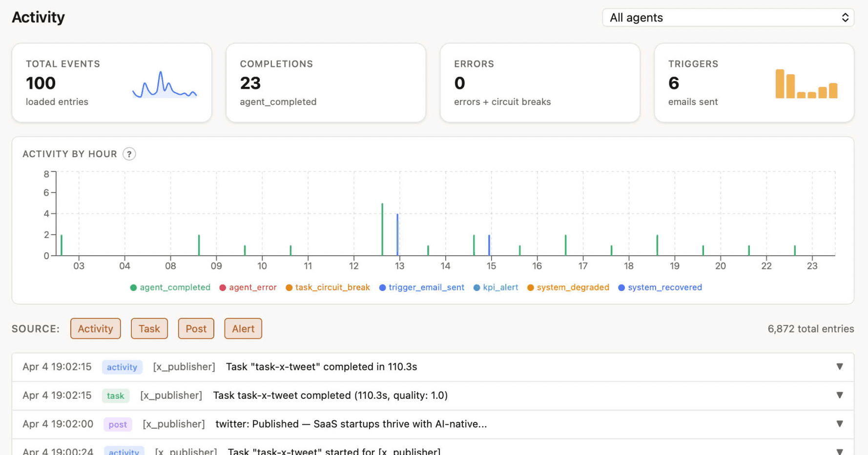
Task: Click the Total Events sparkline chart
Action: coord(164,87)
